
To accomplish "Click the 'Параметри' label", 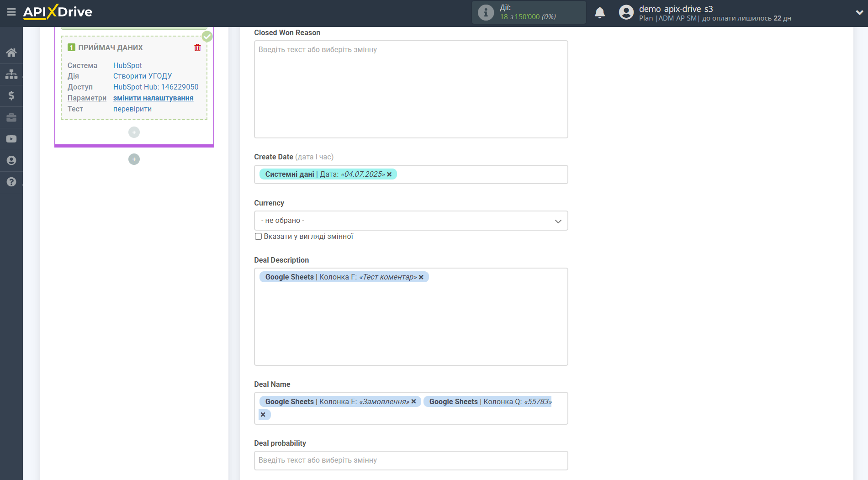I will coord(87,98).
